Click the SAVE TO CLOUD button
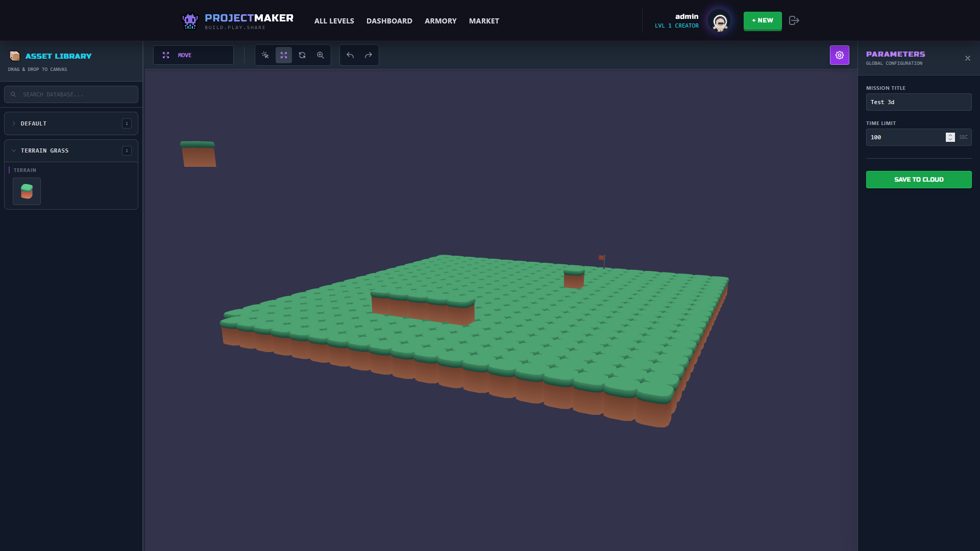980x551 pixels. coord(918,180)
